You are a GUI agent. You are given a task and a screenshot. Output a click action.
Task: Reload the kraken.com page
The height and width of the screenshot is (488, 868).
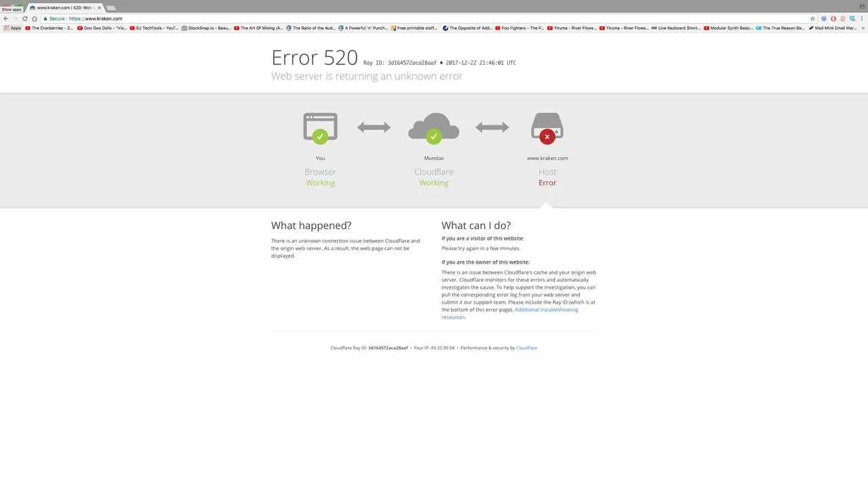coord(25,18)
